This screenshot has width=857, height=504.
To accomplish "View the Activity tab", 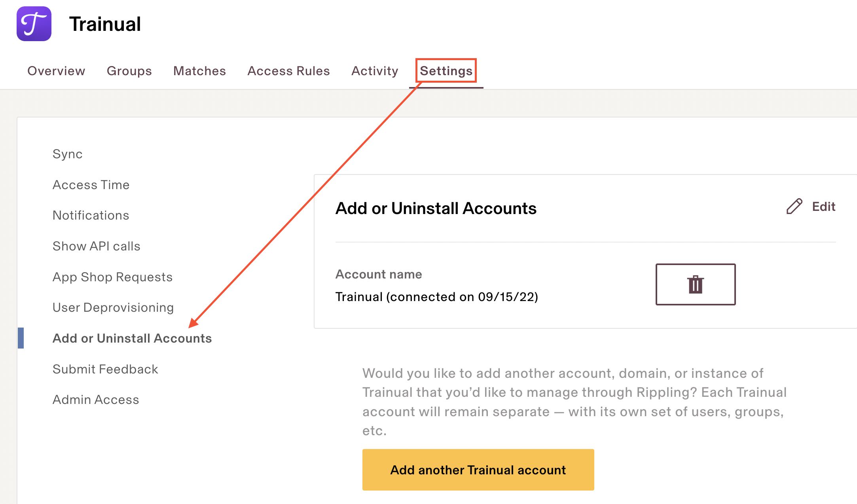I will (x=375, y=71).
